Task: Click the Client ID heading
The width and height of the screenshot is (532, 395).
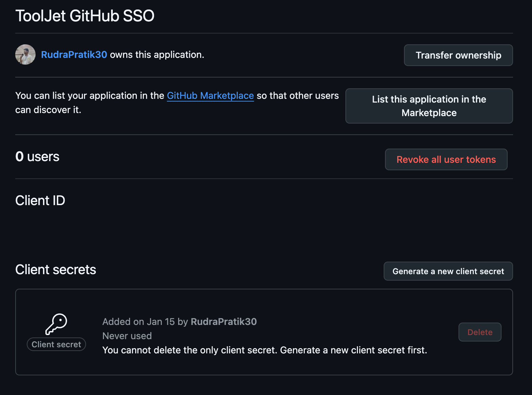Action: [x=40, y=201]
